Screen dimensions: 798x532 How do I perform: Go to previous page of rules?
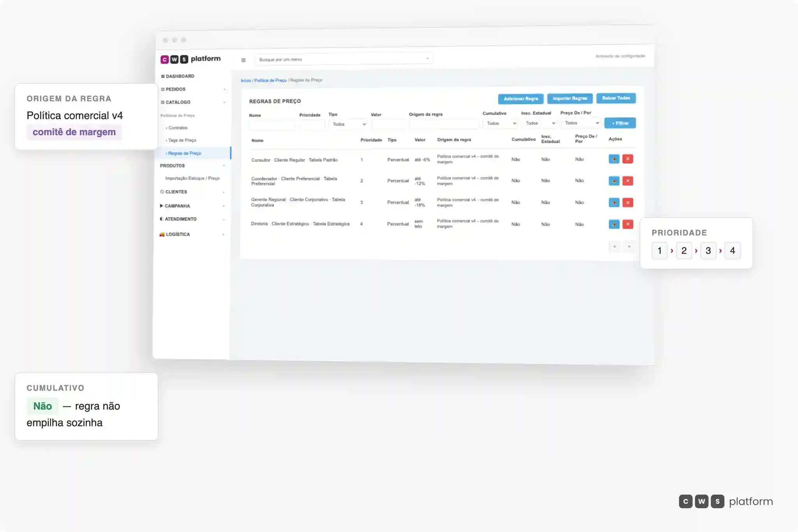click(x=614, y=246)
